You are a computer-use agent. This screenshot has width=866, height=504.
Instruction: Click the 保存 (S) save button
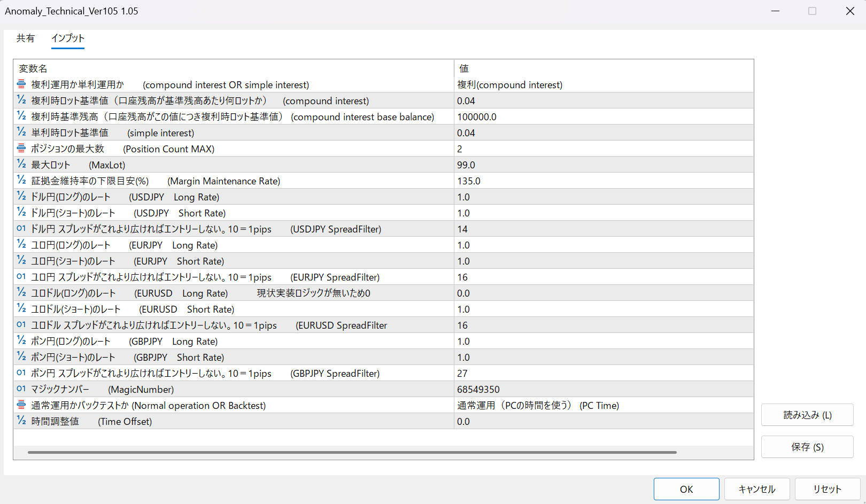(x=807, y=447)
